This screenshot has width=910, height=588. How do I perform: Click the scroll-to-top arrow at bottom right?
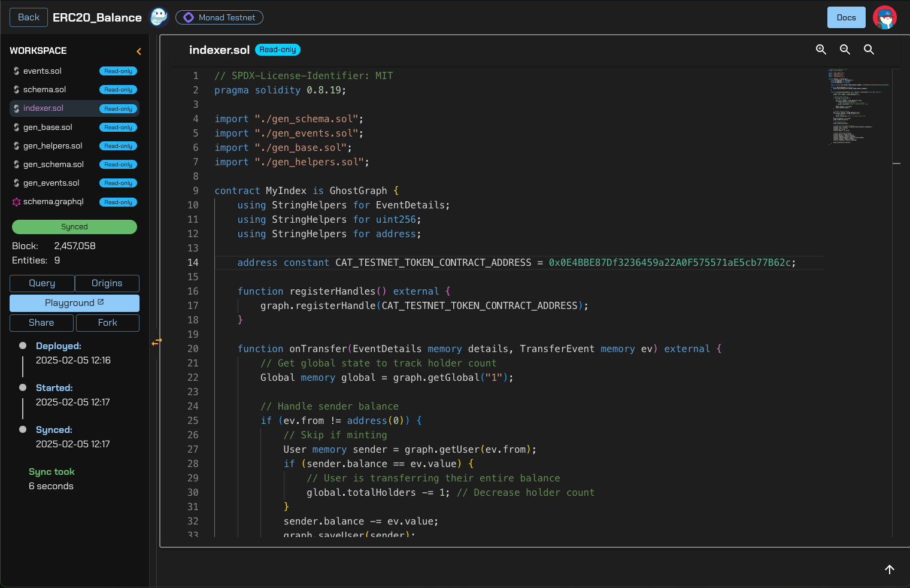tap(890, 569)
